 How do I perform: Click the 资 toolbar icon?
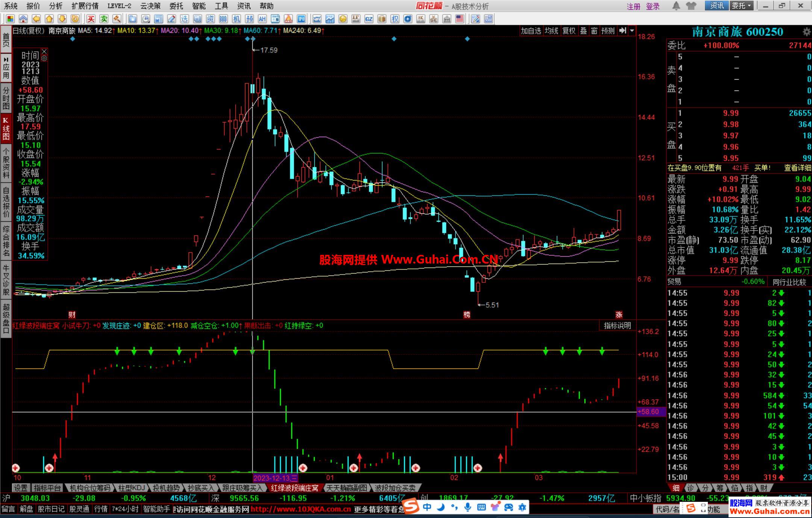(210, 19)
